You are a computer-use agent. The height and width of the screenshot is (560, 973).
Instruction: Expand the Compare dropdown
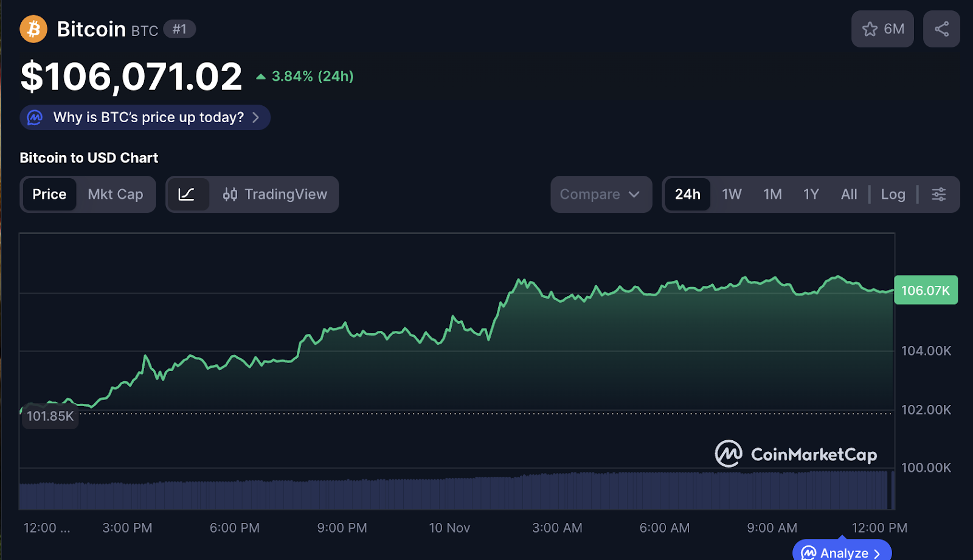click(600, 195)
